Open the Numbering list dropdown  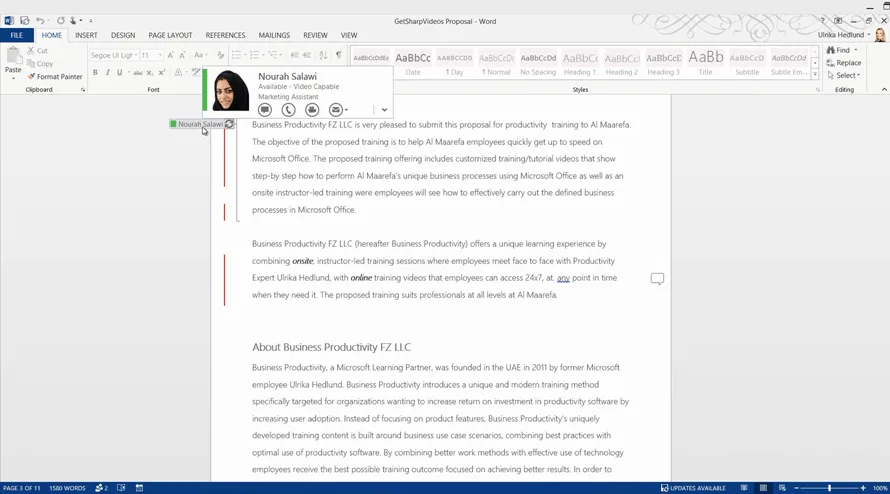263,55
